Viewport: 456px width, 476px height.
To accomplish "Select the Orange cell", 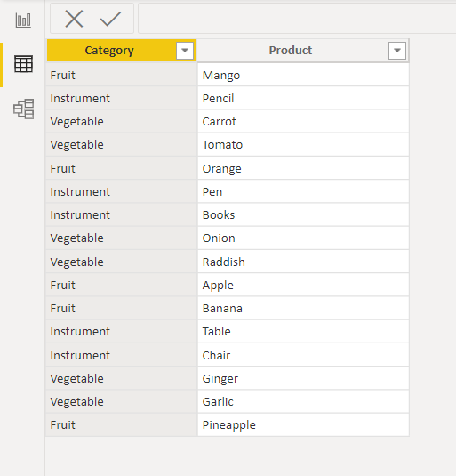I will (303, 168).
